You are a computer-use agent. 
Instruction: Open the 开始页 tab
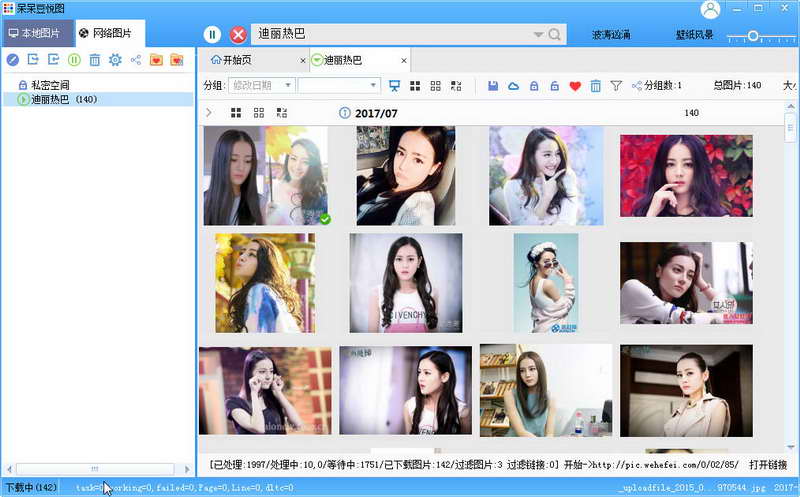click(232, 60)
